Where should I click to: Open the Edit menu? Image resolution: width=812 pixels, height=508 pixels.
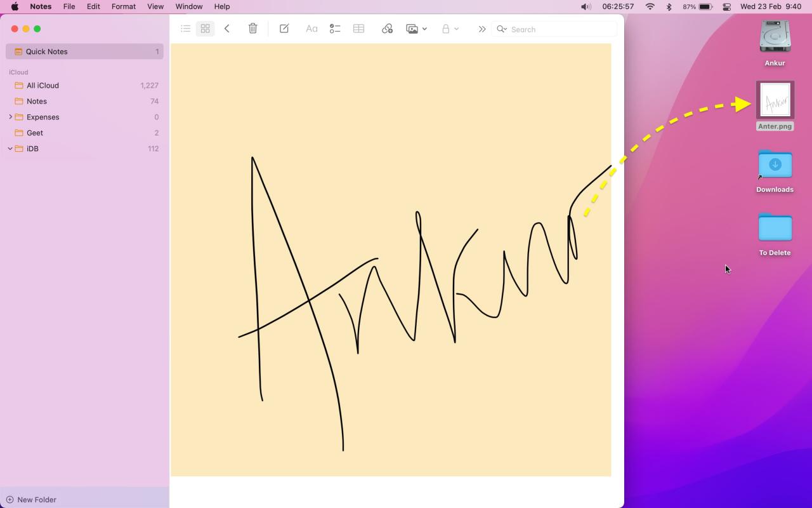click(93, 6)
